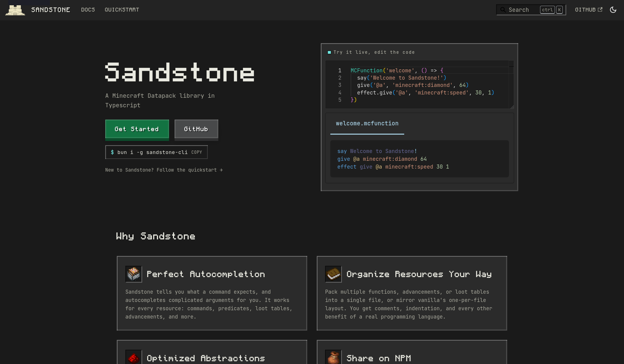Click 'say Welcome to Sandstone!' output line

tap(377, 151)
